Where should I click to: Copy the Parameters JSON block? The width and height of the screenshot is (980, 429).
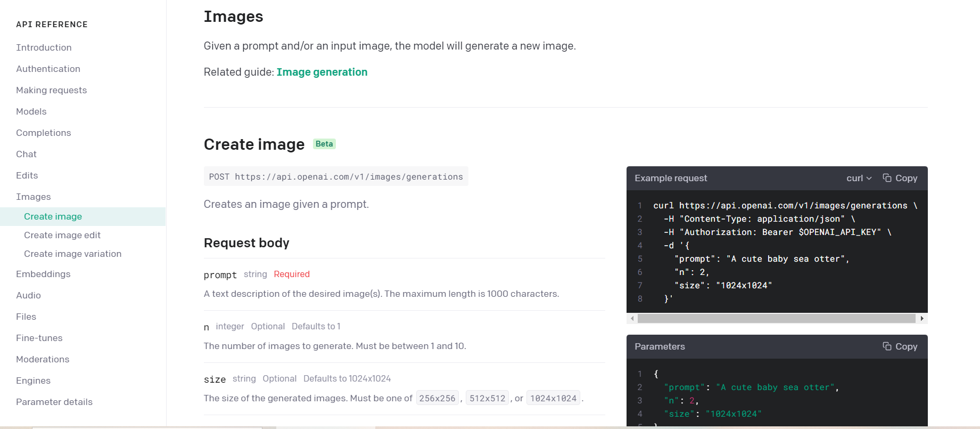tap(900, 346)
